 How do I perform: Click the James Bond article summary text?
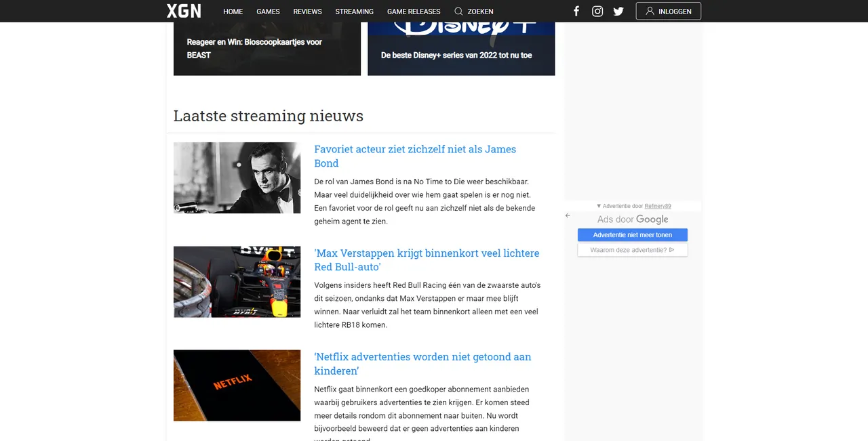[x=425, y=201]
